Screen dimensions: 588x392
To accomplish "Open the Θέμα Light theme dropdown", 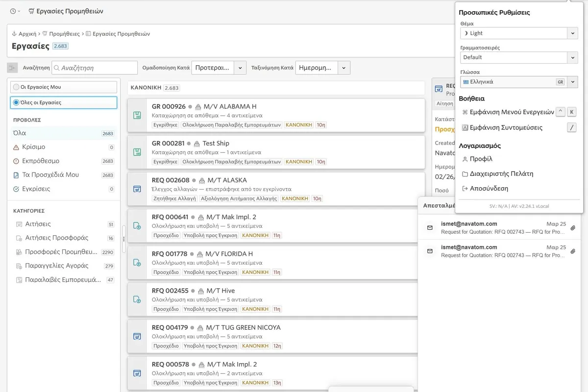I will (x=519, y=33).
